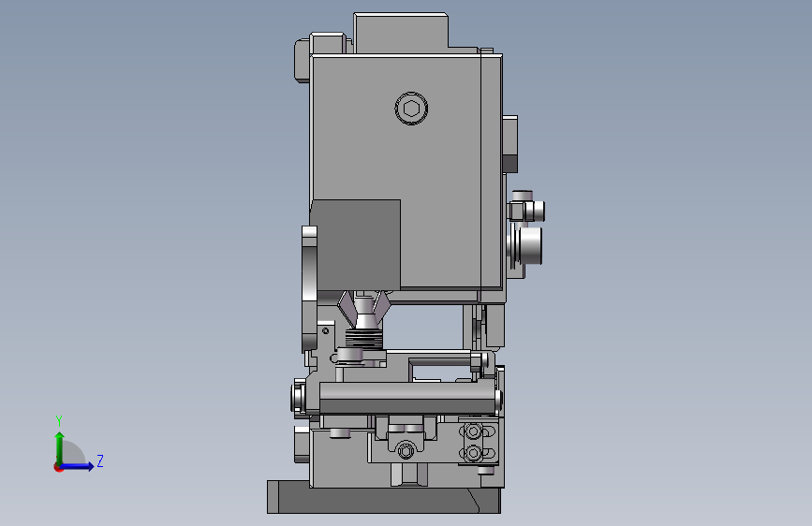Select the lower screw in slotted bracket
Viewport: 812px width, 526px height.
pos(473,454)
